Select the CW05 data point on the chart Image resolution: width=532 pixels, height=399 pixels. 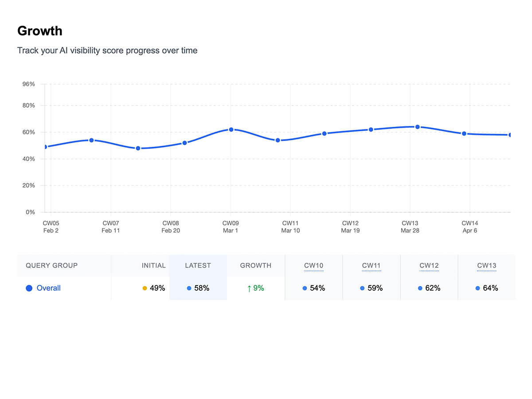pyautogui.click(x=45, y=146)
